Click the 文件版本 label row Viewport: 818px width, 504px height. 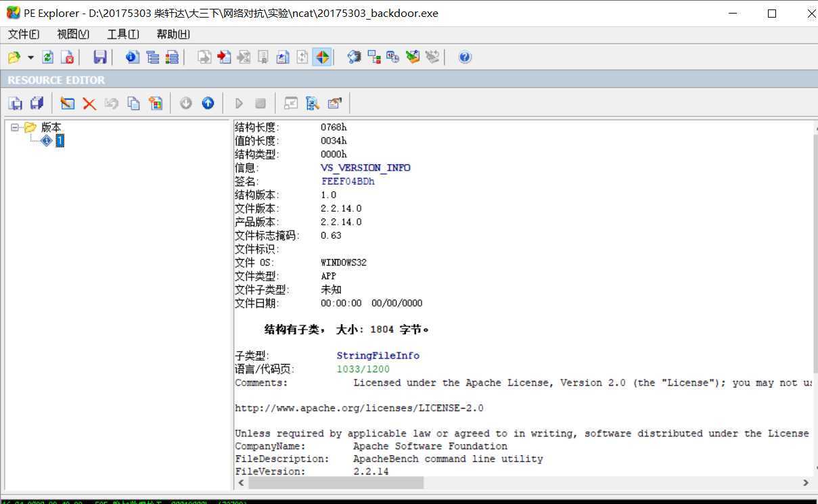257,208
